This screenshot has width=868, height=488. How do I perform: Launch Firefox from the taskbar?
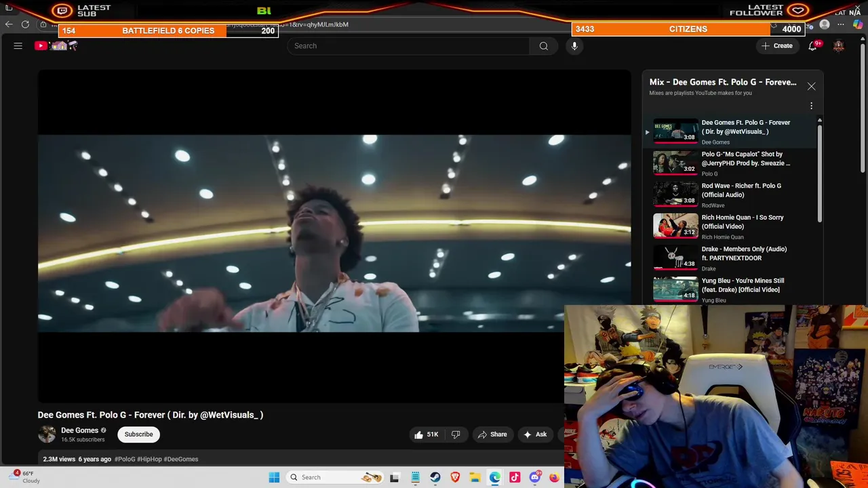(554, 477)
